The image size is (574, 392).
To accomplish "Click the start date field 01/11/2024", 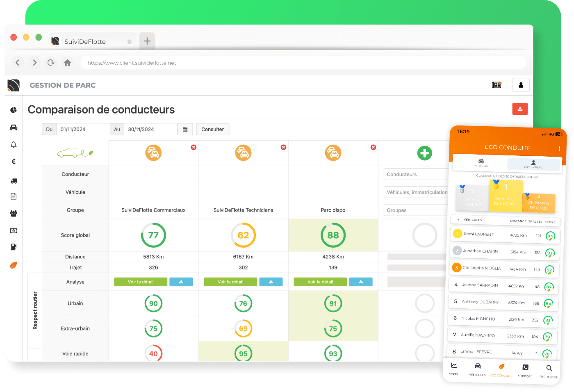I will (83, 130).
